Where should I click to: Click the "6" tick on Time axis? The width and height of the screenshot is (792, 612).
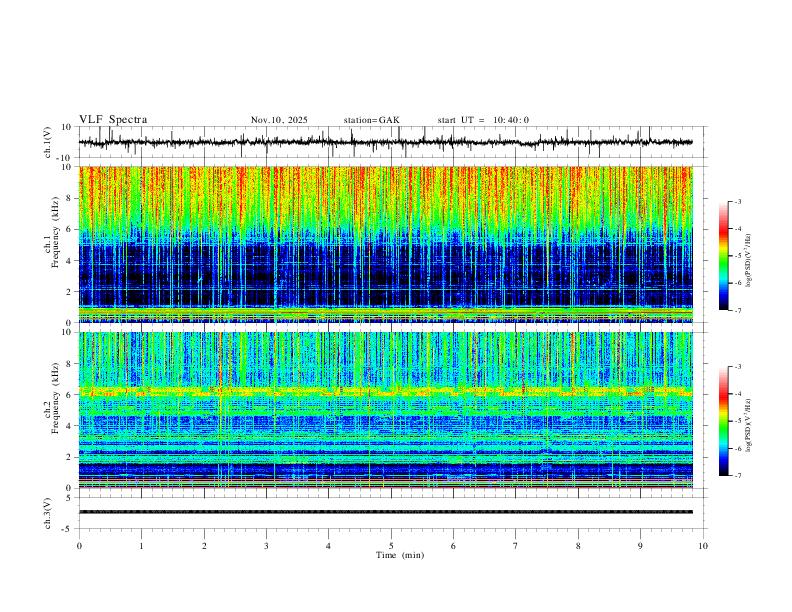coord(453,546)
